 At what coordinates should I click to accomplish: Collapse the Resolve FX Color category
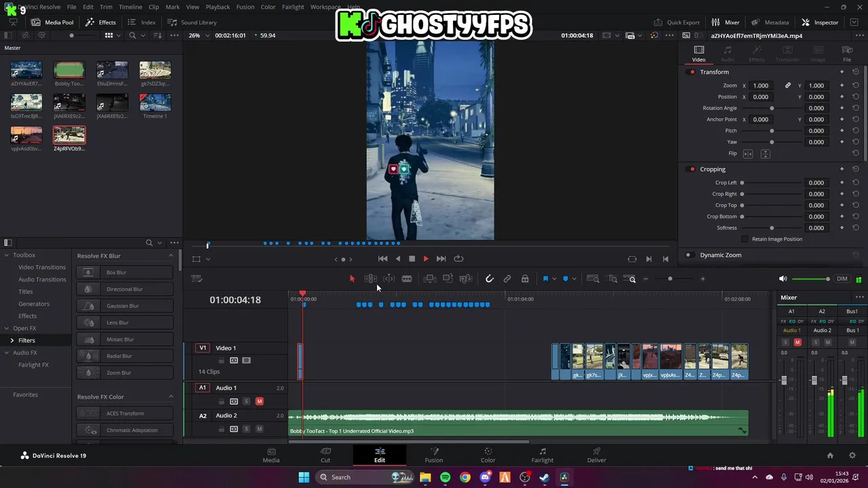pyautogui.click(x=171, y=396)
